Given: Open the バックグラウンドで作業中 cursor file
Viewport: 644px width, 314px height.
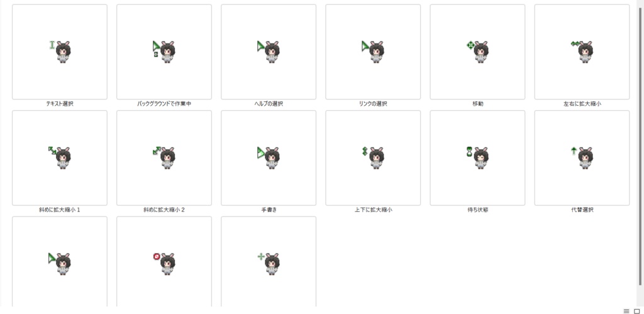Looking at the screenshot, I should [x=164, y=52].
